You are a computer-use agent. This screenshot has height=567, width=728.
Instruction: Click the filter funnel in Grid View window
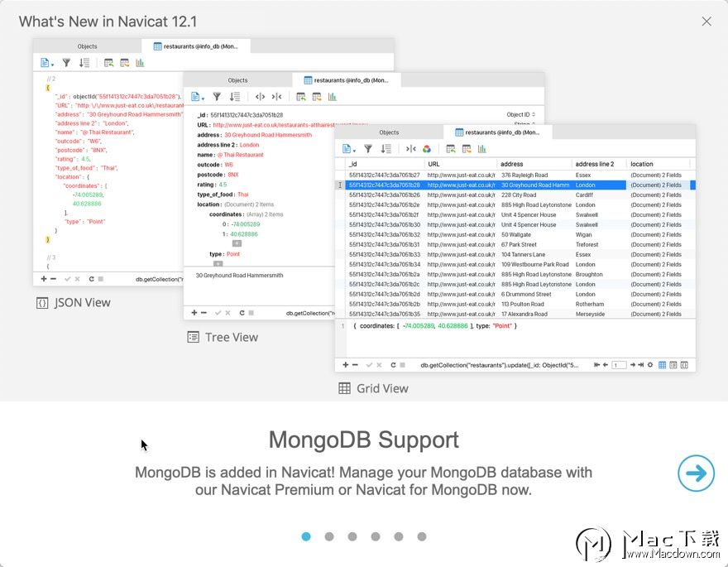[368, 149]
